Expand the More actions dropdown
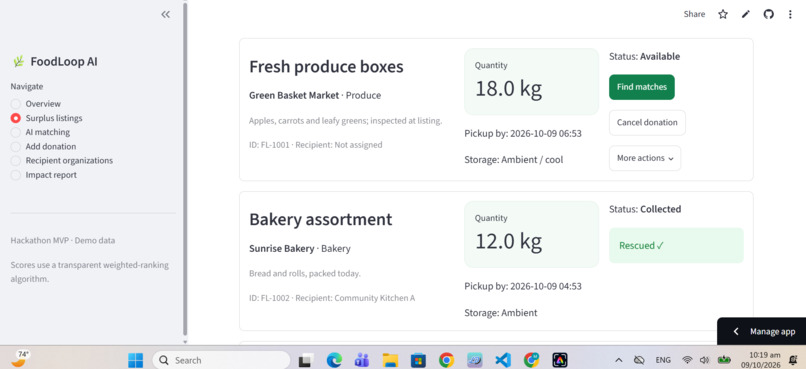This screenshot has height=369, width=806. click(645, 158)
